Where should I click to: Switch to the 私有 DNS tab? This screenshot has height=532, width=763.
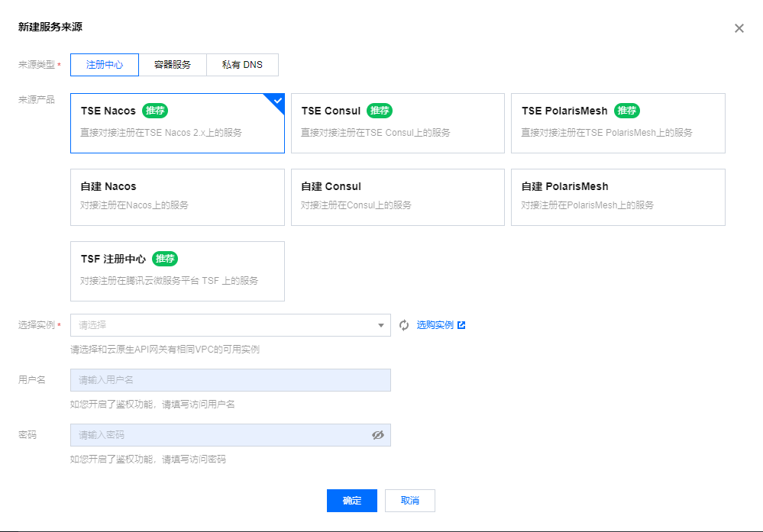[x=242, y=65]
